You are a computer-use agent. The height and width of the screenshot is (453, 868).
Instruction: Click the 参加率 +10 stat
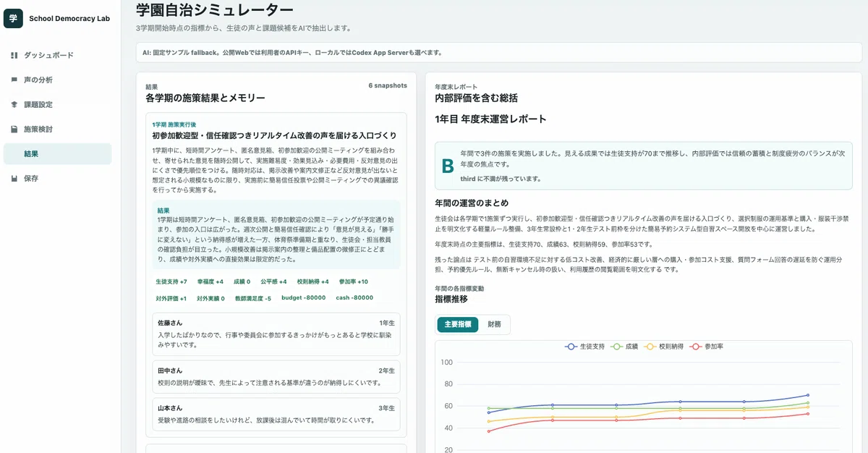[354, 281]
